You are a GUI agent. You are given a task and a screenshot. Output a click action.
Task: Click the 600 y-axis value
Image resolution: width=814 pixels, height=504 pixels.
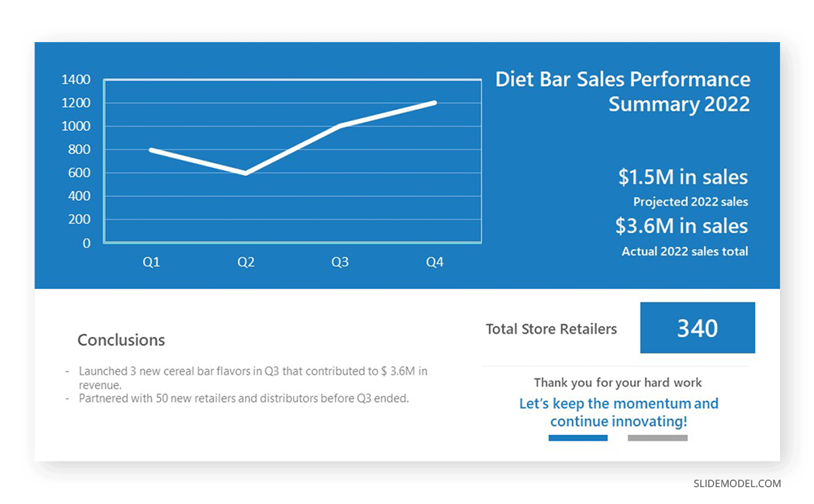(79, 173)
